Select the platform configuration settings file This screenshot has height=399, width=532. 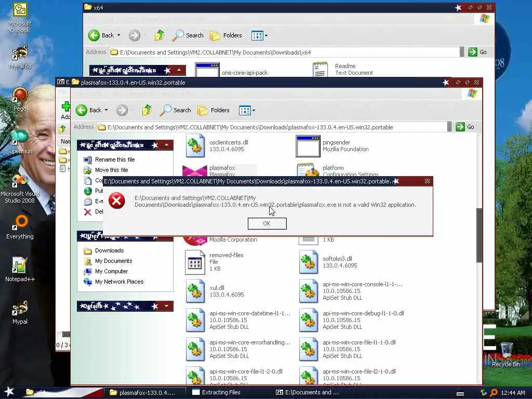click(x=337, y=170)
